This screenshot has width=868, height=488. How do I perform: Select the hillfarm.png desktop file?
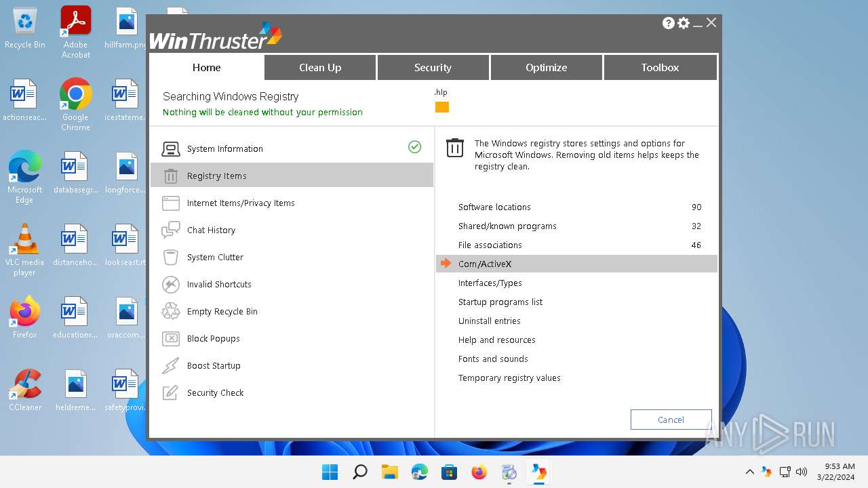pyautogui.click(x=126, y=28)
